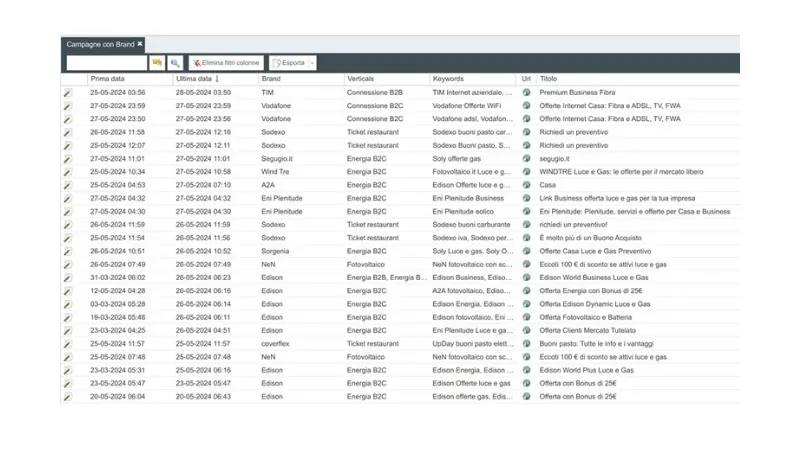Open the Esporta dropdown arrow
This screenshot has width=800, height=450.
(312, 63)
